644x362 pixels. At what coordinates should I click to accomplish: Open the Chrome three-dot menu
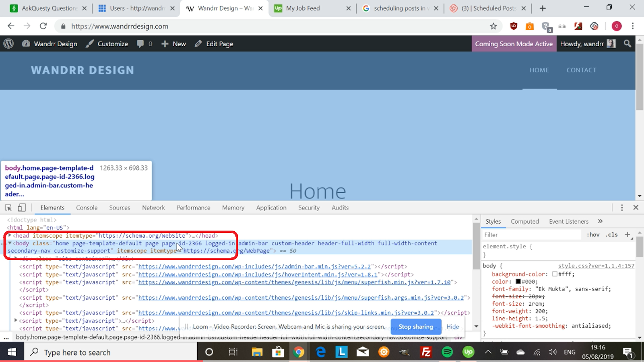coord(633,26)
